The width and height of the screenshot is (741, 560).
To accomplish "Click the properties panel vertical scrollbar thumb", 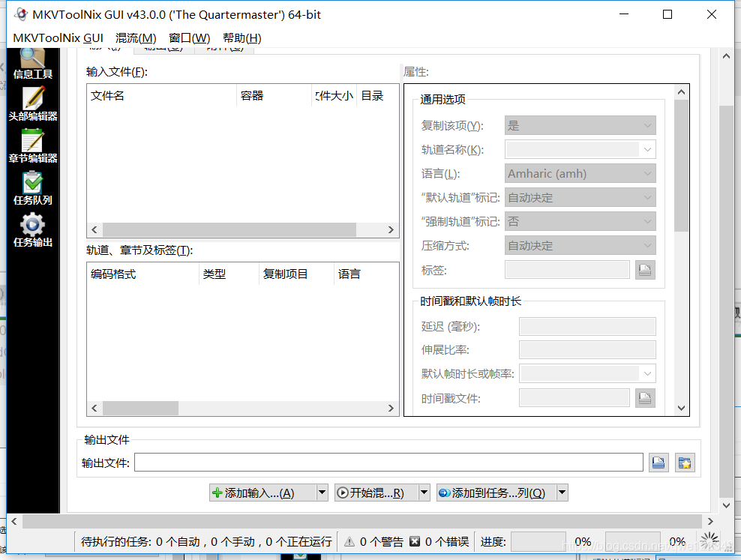I will click(681, 165).
